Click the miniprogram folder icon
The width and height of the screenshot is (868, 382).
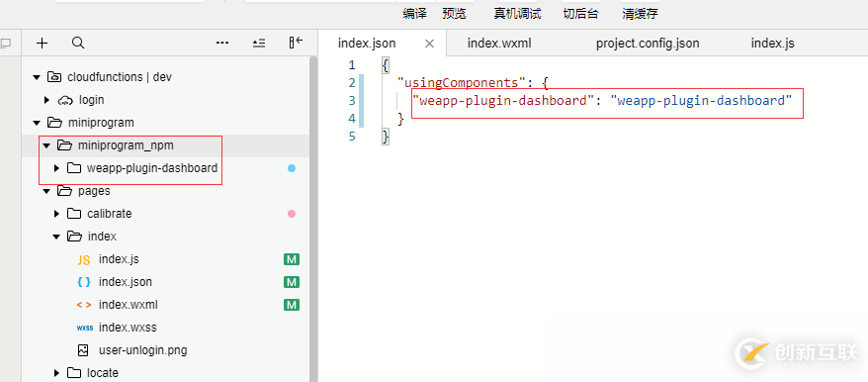pyautogui.click(x=54, y=123)
